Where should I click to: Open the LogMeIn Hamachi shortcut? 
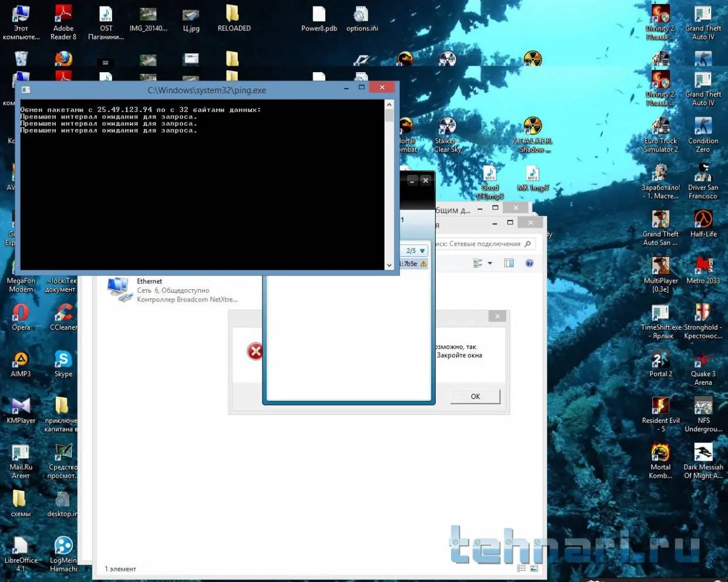pyautogui.click(x=63, y=554)
